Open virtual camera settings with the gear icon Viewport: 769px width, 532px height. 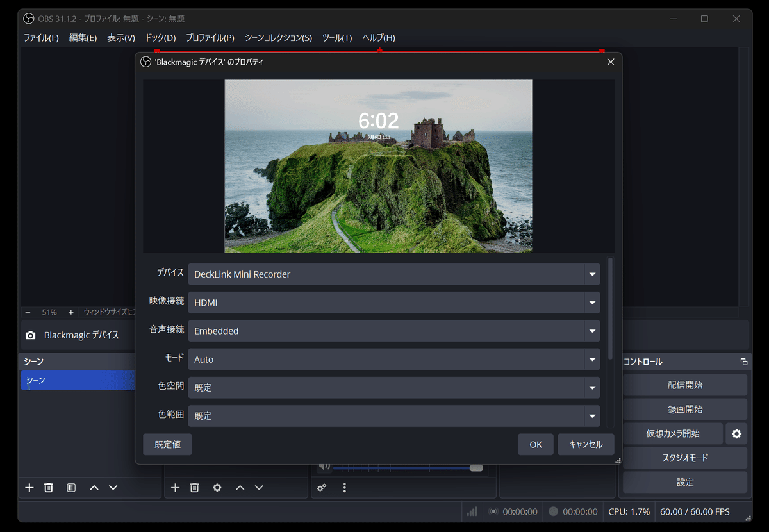735,433
